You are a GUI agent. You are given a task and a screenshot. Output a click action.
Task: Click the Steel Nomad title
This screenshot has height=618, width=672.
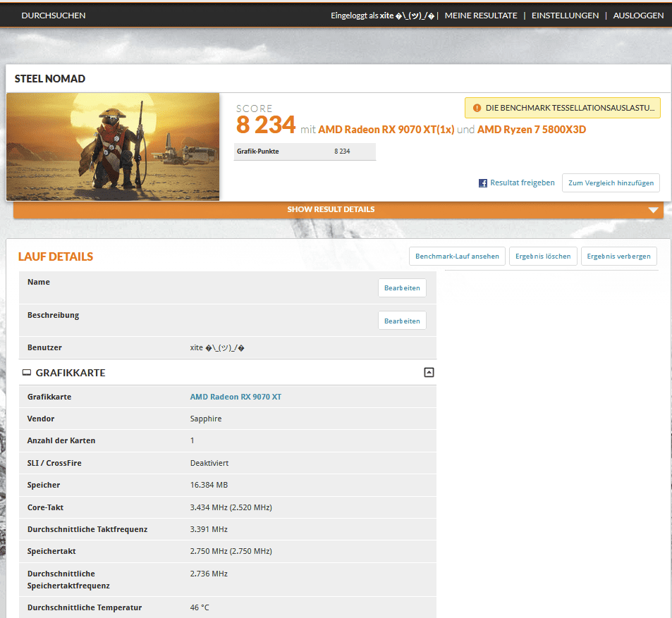50,79
